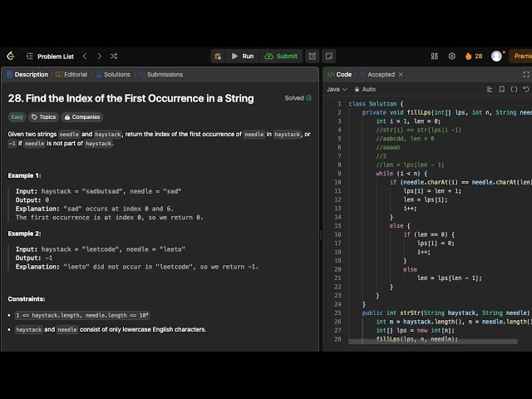Open the Problem List panel

(50, 57)
